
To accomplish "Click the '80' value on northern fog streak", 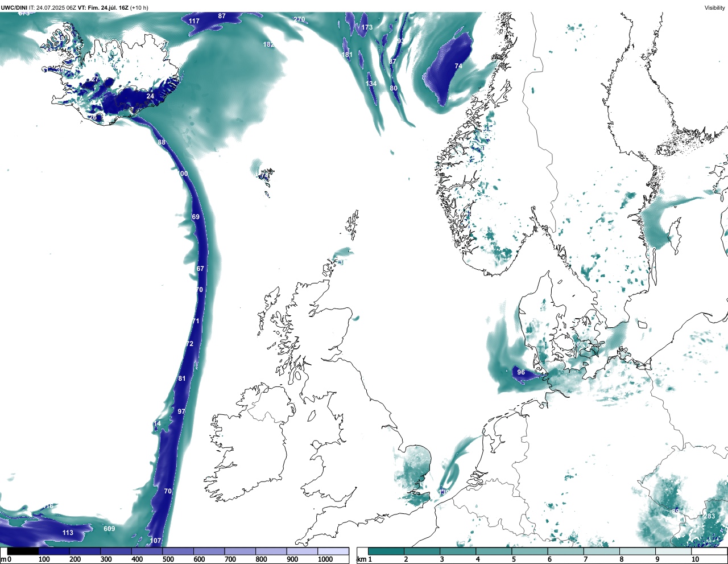I will pos(394,88).
